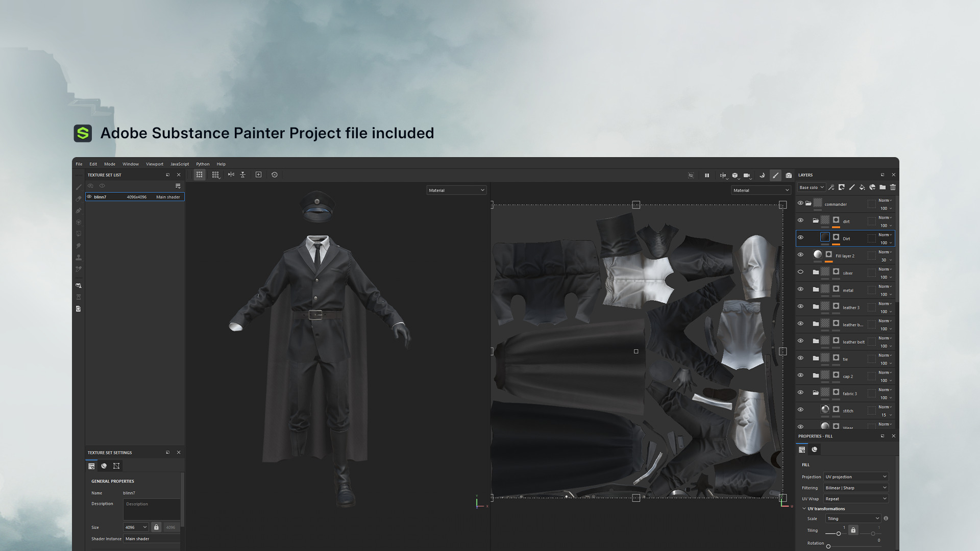Select the fabric 3 layer folder
Viewport: 980px width, 551px height.
pos(845,393)
